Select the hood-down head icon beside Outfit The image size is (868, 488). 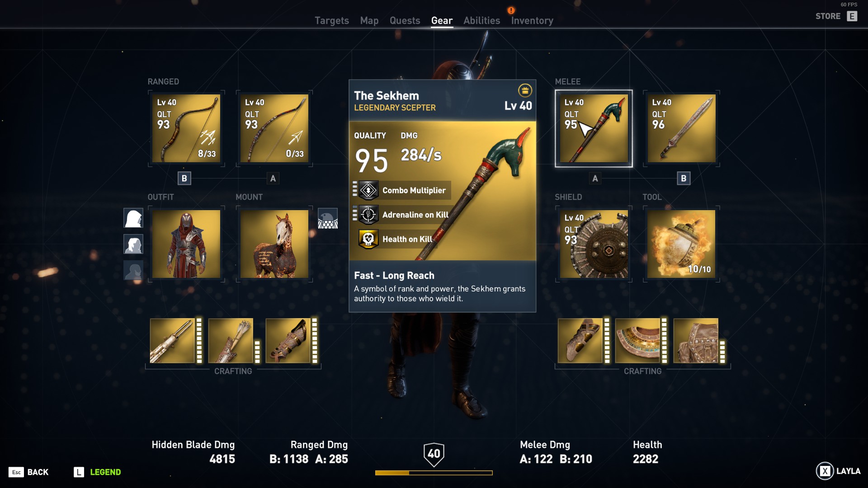tap(133, 244)
